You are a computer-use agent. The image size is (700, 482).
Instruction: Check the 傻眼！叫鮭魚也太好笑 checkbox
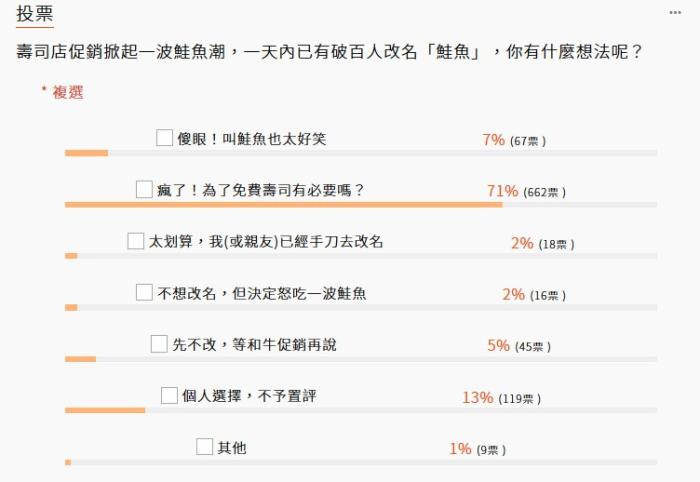click(165, 139)
